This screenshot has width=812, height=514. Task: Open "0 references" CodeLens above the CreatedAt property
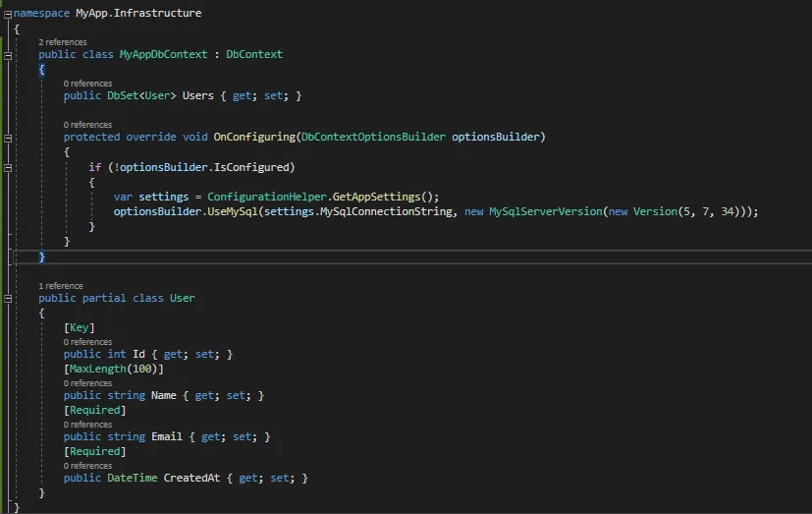(87, 466)
